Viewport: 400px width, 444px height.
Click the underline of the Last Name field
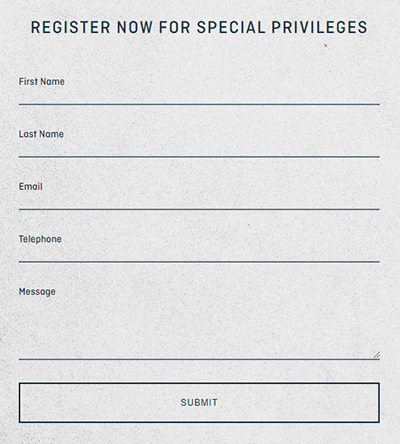click(199, 157)
